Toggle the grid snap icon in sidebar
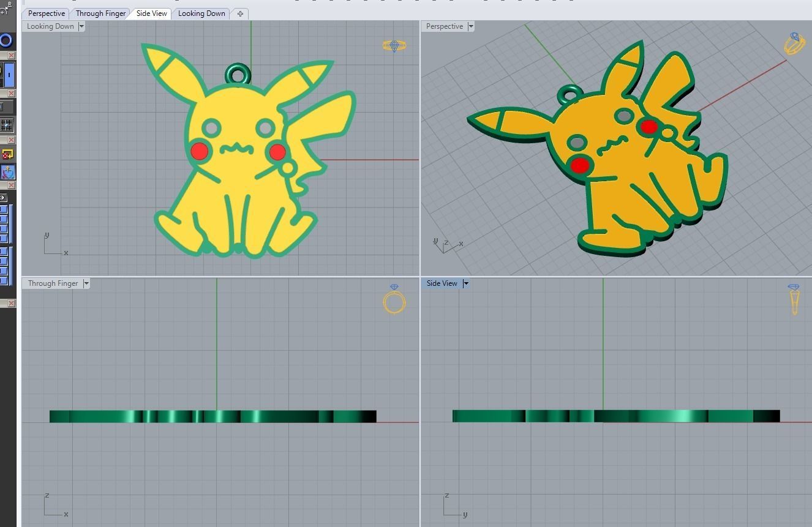Viewport: 812px width, 527px height. [x=7, y=125]
